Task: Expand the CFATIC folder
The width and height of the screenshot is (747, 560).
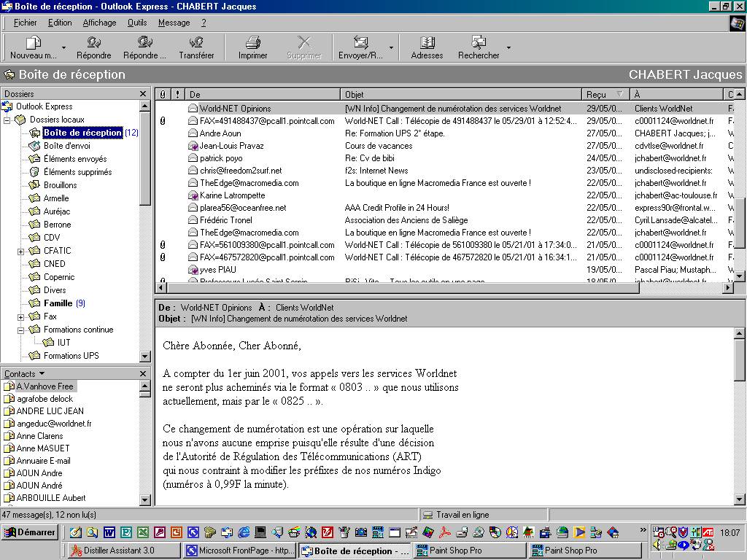Action: tap(21, 252)
